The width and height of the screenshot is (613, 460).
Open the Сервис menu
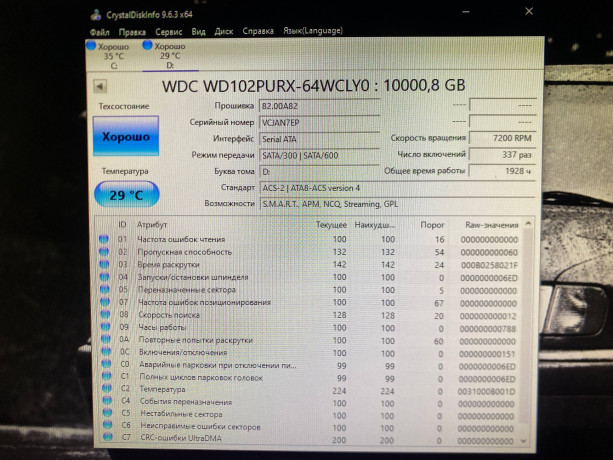[168, 32]
